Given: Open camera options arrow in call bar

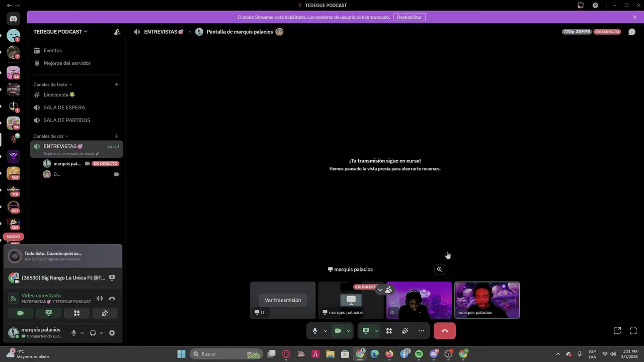Looking at the screenshot, I should (x=348, y=331).
